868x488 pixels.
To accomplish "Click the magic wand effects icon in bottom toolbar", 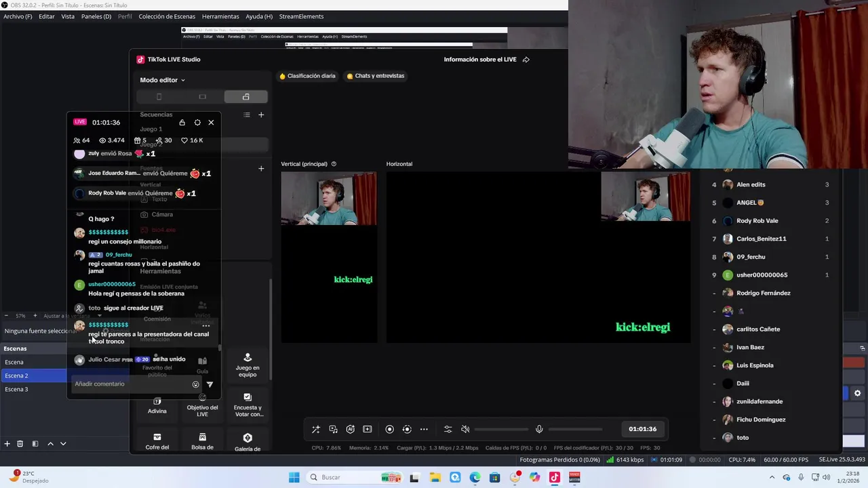I will [x=315, y=429].
